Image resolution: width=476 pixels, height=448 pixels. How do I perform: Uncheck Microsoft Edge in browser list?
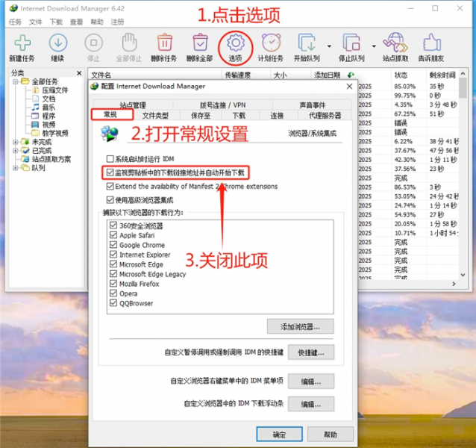(x=113, y=264)
